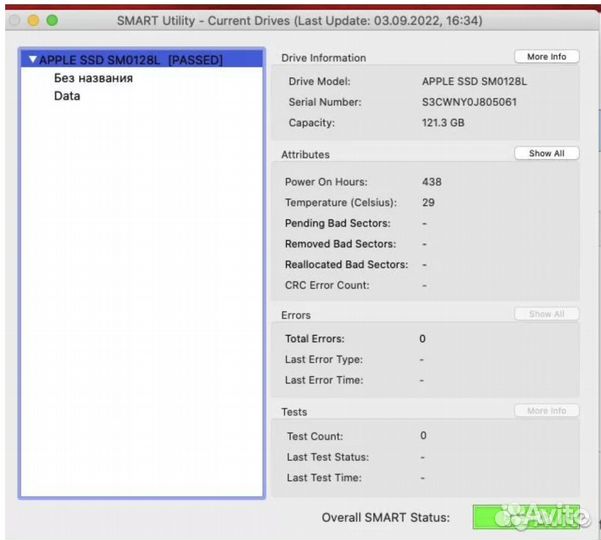Select the APPLE SSD SM0128L drive row
This screenshot has height=540, width=601.
(130, 60)
